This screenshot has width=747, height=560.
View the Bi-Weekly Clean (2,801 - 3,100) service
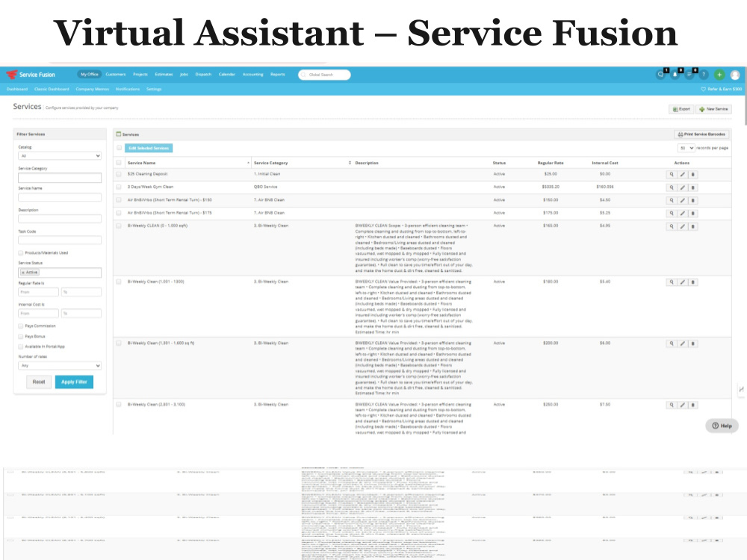(x=672, y=405)
